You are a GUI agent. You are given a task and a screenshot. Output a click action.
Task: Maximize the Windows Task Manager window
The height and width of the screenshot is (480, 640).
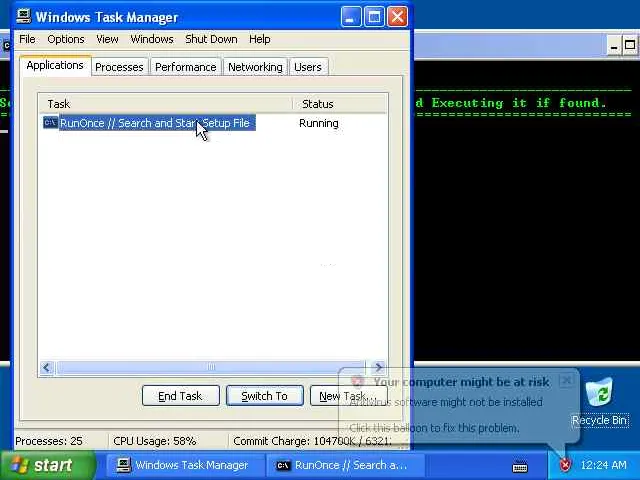[x=374, y=17]
